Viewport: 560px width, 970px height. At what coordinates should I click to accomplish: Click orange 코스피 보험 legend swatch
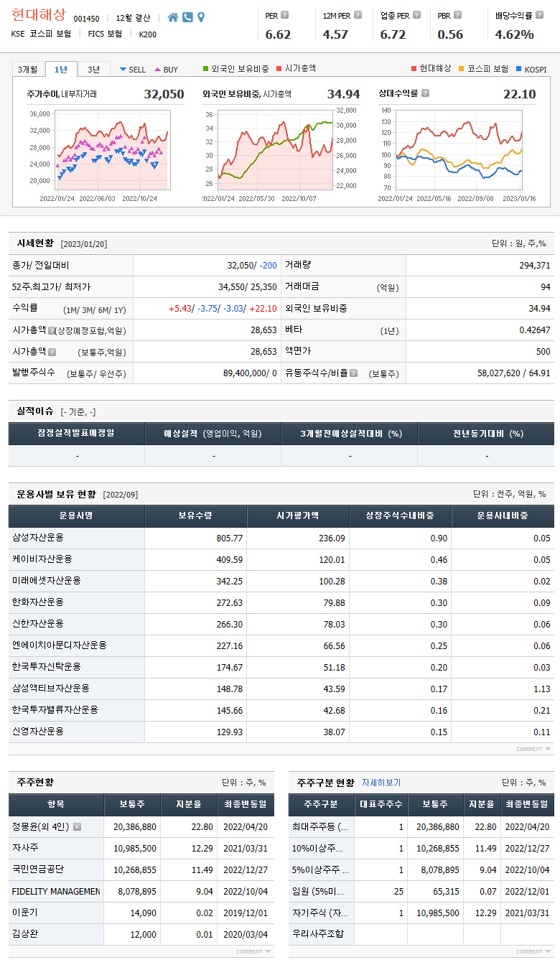pyautogui.click(x=461, y=69)
